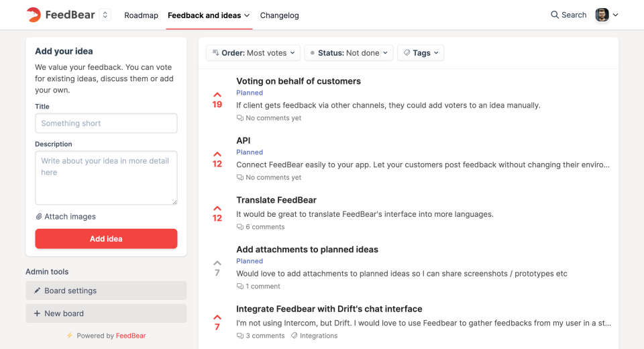Switch to the Changelog tab

[x=279, y=15]
